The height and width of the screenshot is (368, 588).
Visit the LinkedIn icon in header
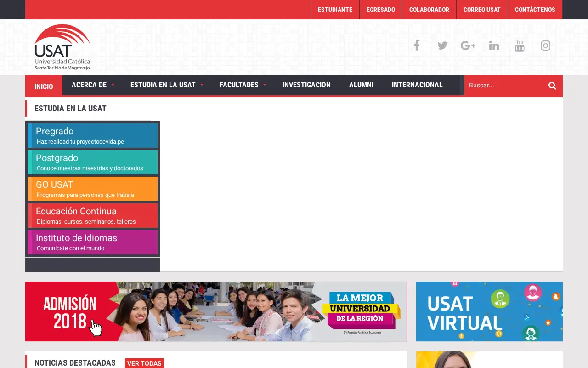pyautogui.click(x=494, y=46)
